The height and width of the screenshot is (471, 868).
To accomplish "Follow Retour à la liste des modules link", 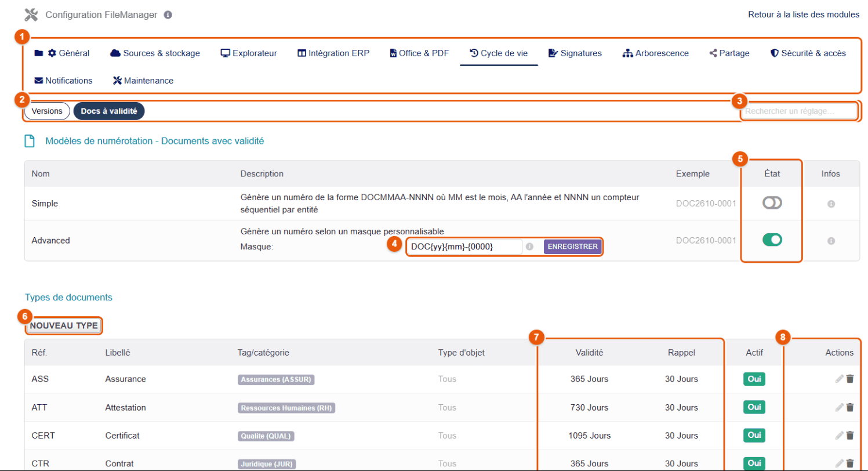I will 804,15.
